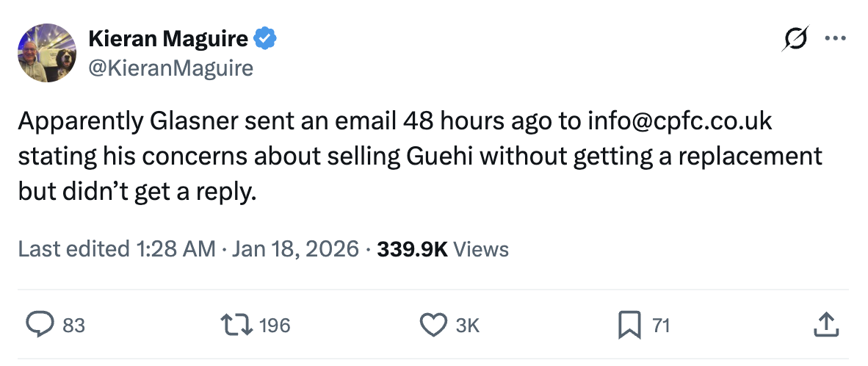Screen dimensions: 868x366
Task: Click the 83 replies count
Action: [x=73, y=325]
